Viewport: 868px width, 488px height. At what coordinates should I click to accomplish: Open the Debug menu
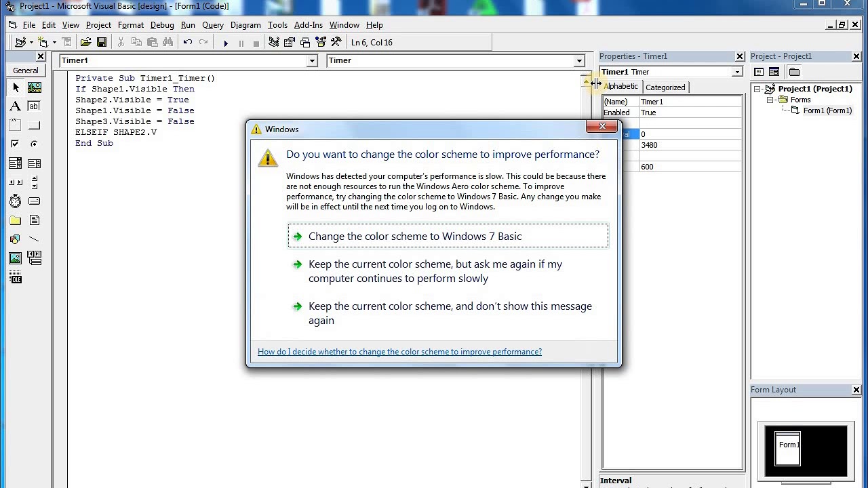click(162, 25)
